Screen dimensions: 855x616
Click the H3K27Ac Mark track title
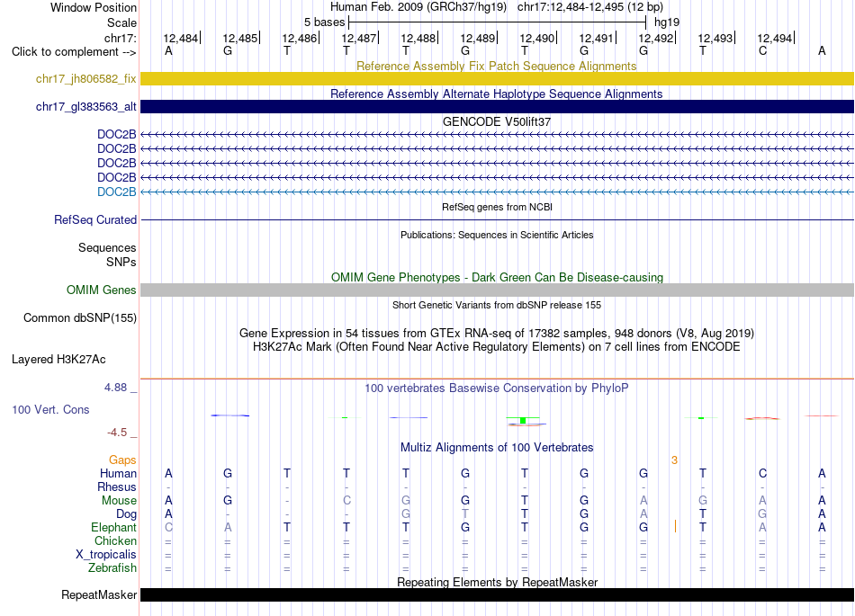pos(497,346)
